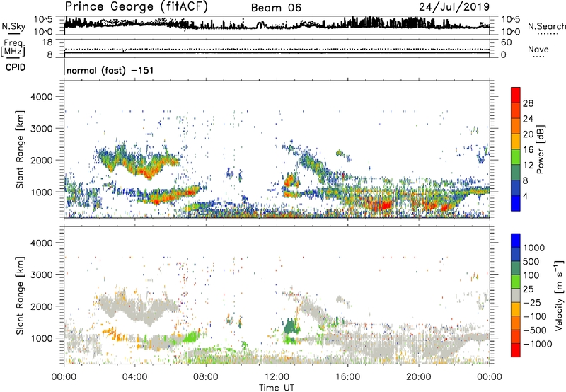Click the 'Beam 06' label
566x392 pixels.
[276, 8]
